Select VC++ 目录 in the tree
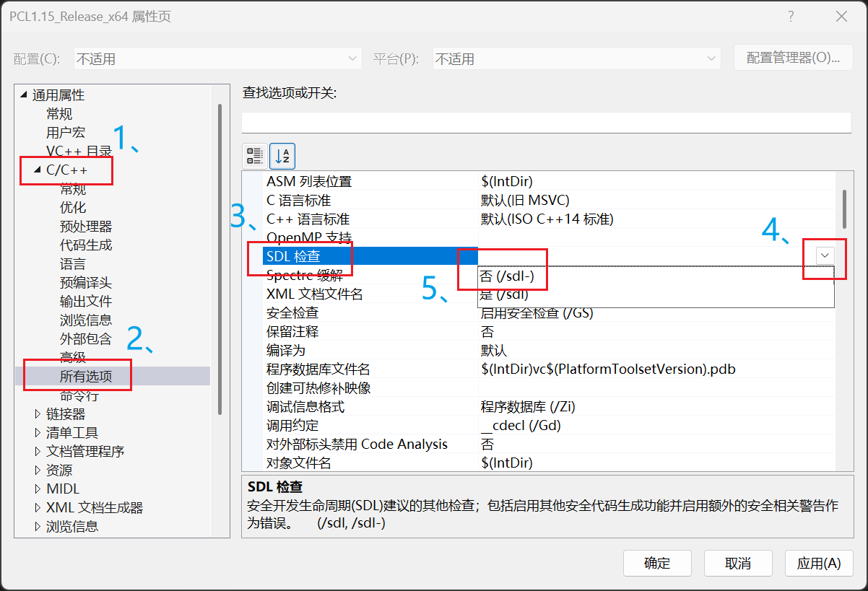The height and width of the screenshot is (591, 868). pos(79,151)
